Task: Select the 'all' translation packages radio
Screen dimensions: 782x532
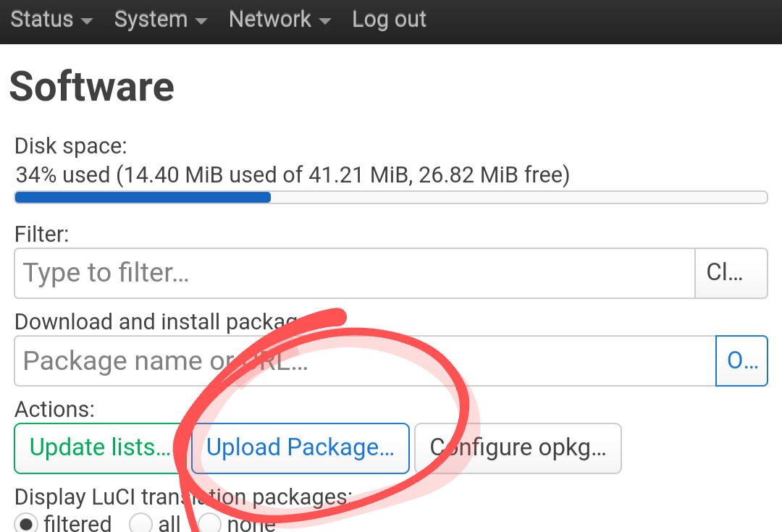Action: tap(140, 523)
